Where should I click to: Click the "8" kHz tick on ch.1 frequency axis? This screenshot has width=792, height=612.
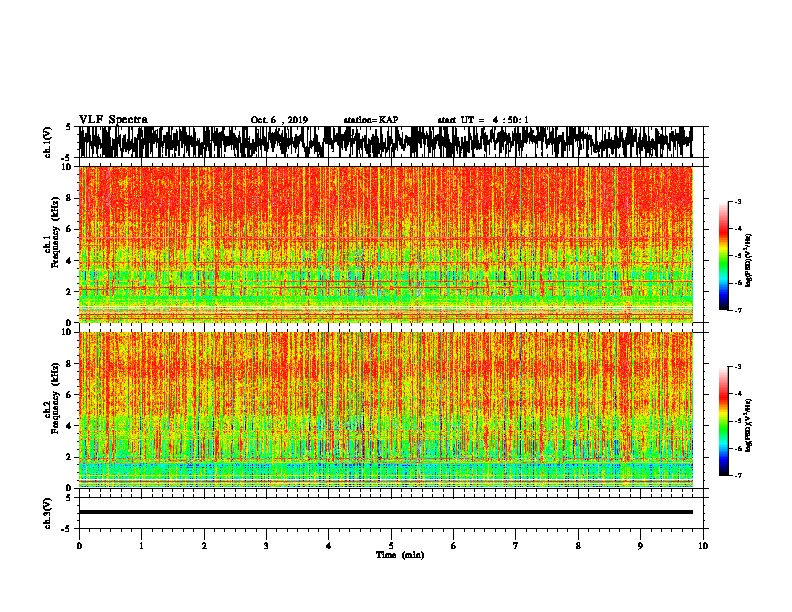pyautogui.click(x=69, y=198)
